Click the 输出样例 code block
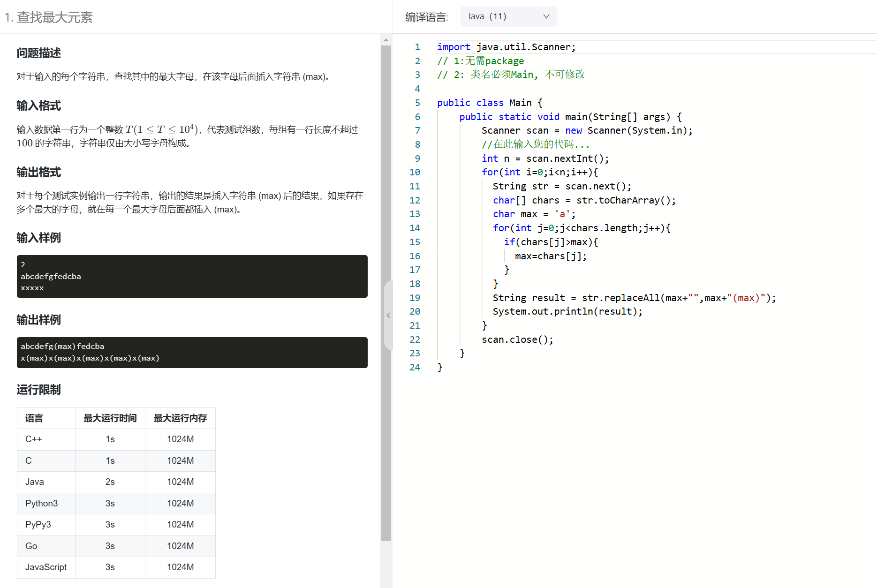The height and width of the screenshot is (588, 877). (192, 352)
